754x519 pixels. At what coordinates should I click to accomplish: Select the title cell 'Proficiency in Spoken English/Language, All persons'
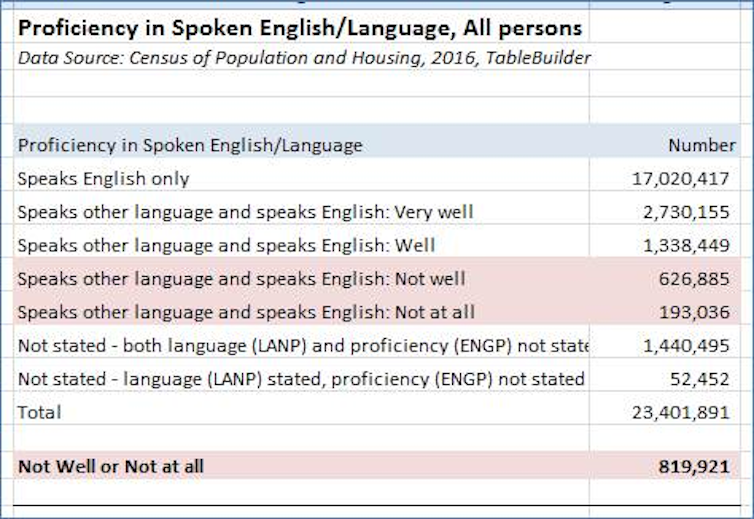click(x=300, y=27)
